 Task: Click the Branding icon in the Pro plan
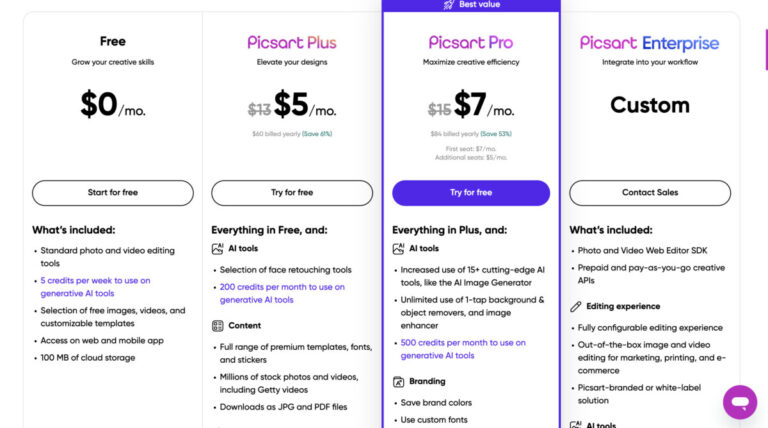pyautogui.click(x=399, y=382)
